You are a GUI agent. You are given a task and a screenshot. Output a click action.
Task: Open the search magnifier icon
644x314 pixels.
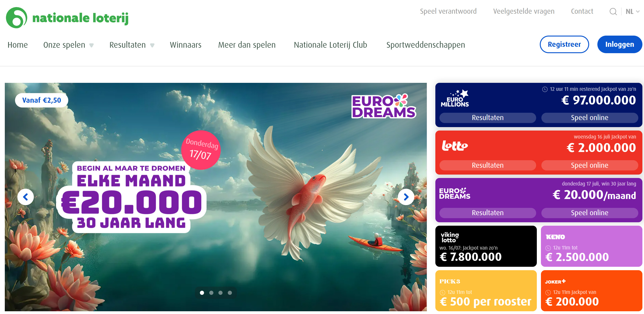[x=613, y=11]
